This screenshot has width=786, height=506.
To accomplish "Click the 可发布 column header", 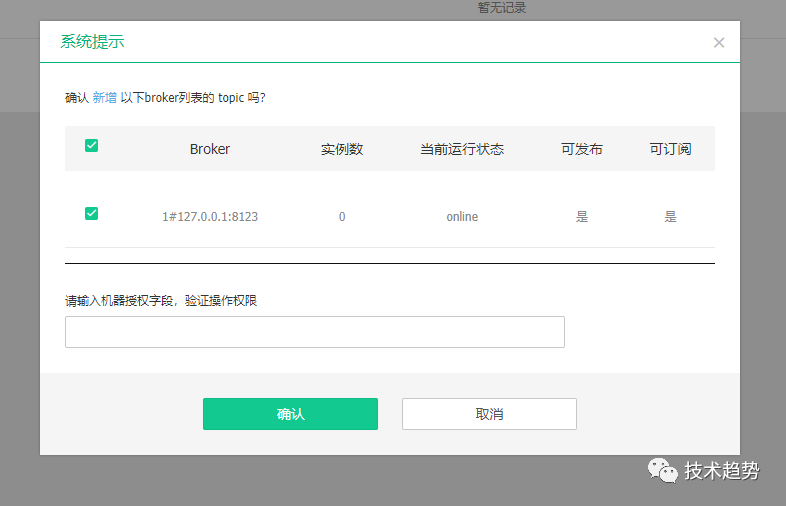I will click(581, 149).
